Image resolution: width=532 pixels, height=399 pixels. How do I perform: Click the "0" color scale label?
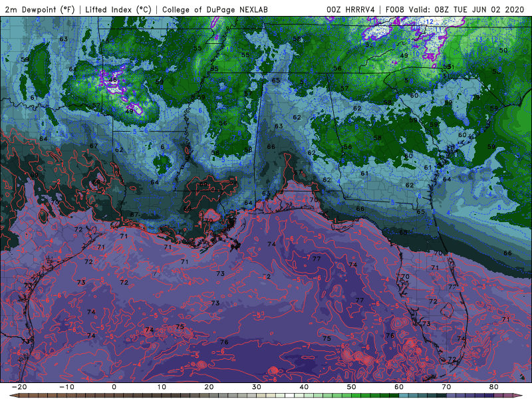114,387
